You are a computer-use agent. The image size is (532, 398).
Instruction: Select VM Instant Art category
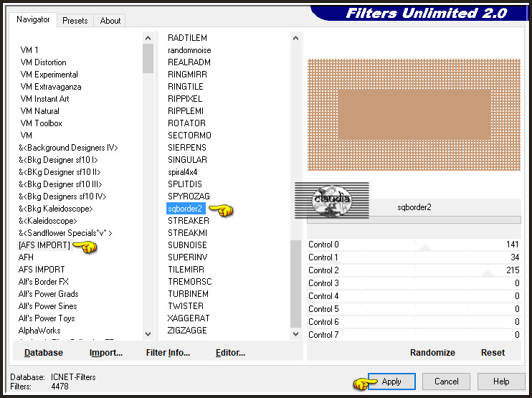point(44,99)
